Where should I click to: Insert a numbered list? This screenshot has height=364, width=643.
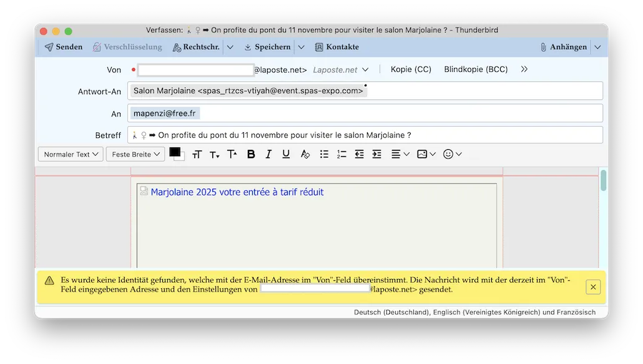pyautogui.click(x=341, y=154)
